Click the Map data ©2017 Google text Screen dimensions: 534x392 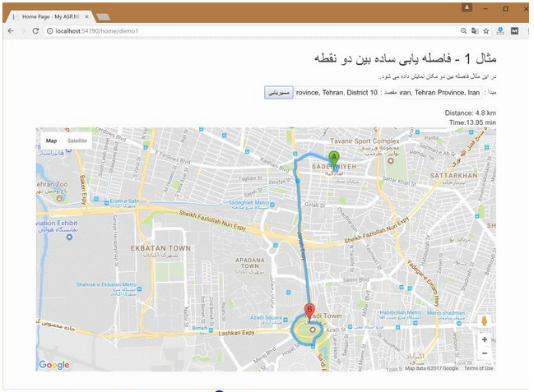(431, 368)
